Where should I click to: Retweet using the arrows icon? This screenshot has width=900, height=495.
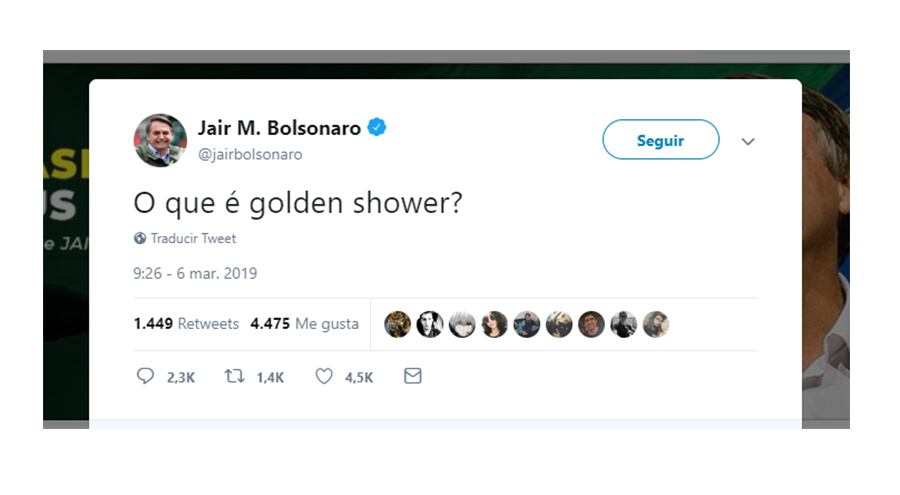point(233,377)
